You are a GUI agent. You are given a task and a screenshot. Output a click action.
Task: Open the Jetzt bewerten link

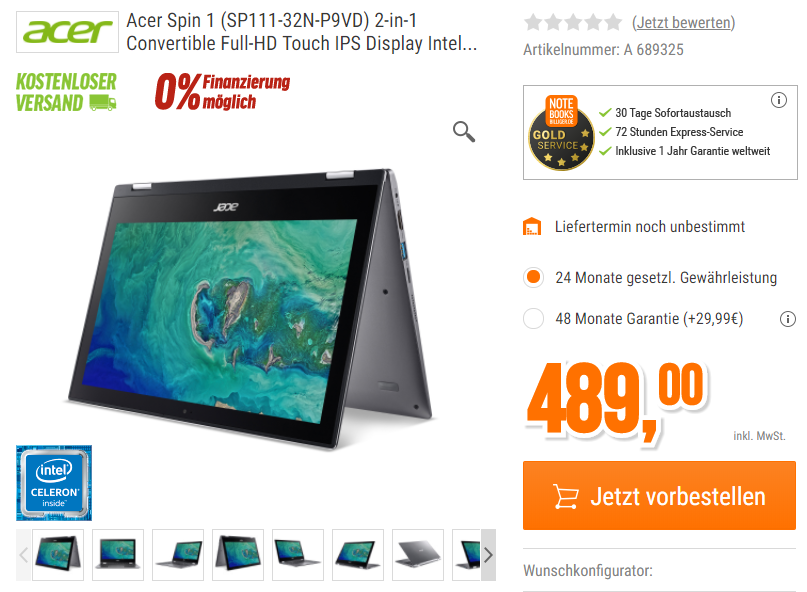point(683,23)
